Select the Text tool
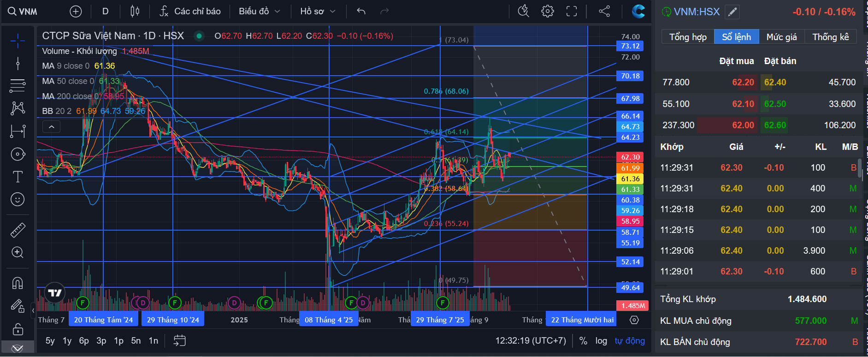The width and height of the screenshot is (868, 357). (x=18, y=177)
